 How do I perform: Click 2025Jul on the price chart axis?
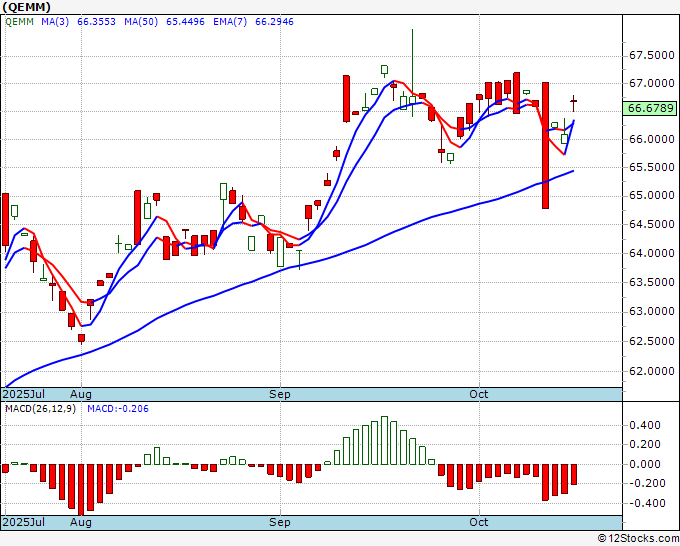tap(24, 394)
